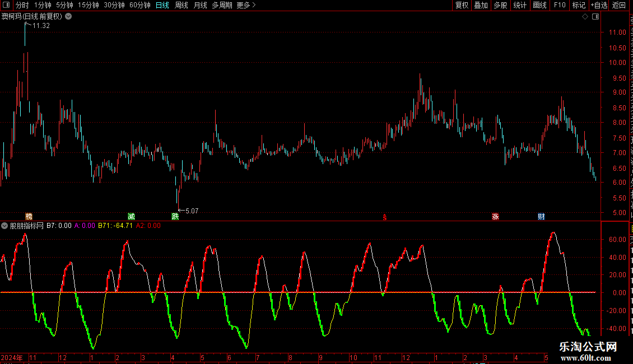Click the 5.07 low price label
Viewport: 633px width, 364px height.
pos(192,211)
